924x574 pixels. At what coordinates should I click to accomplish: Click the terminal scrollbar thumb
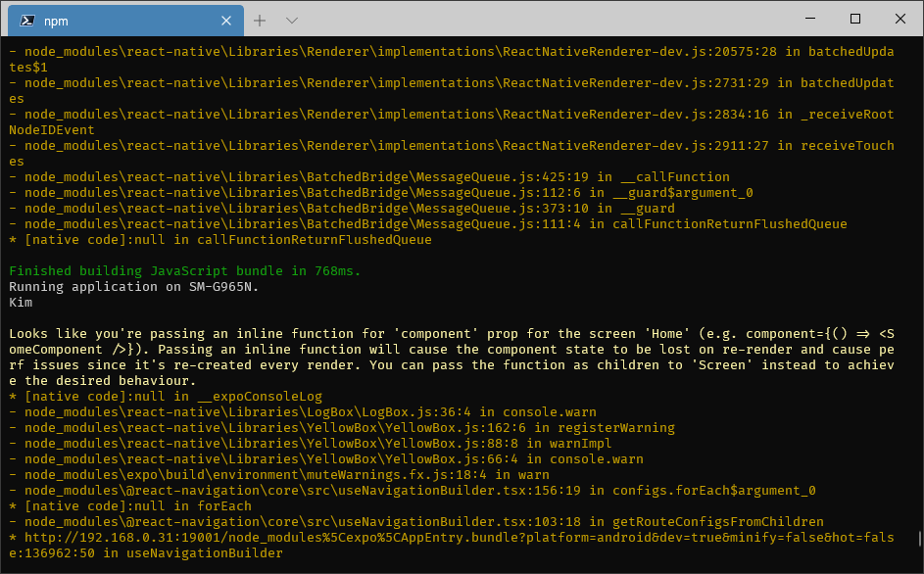point(920,538)
